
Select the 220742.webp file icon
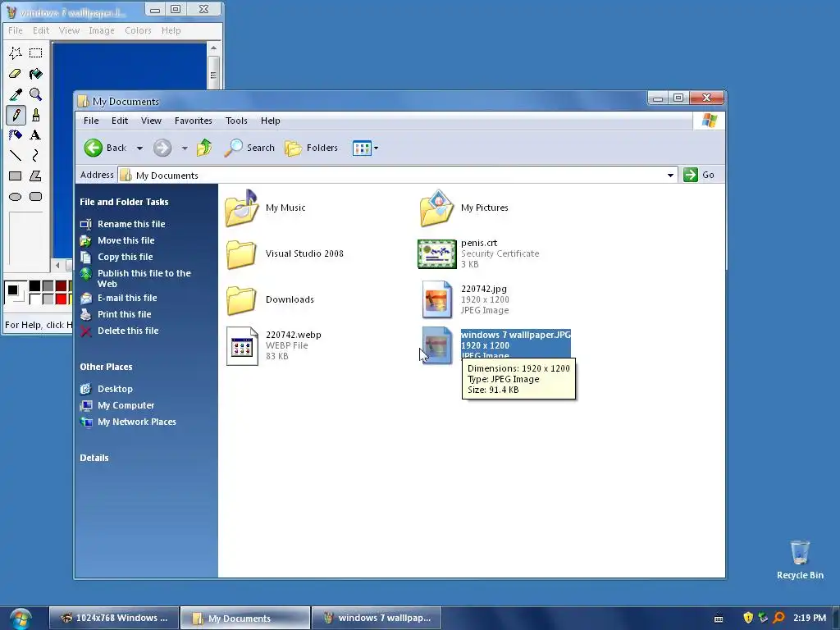click(242, 346)
